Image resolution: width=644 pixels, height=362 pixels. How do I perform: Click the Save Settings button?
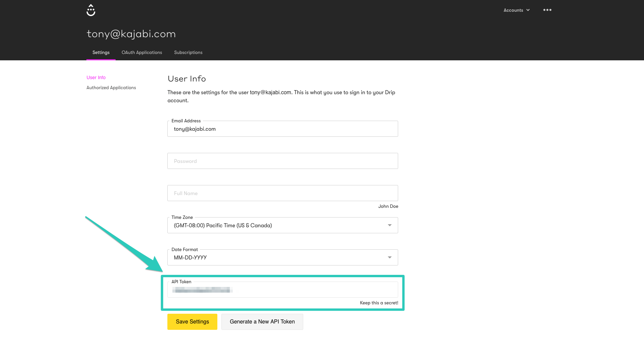click(x=192, y=321)
